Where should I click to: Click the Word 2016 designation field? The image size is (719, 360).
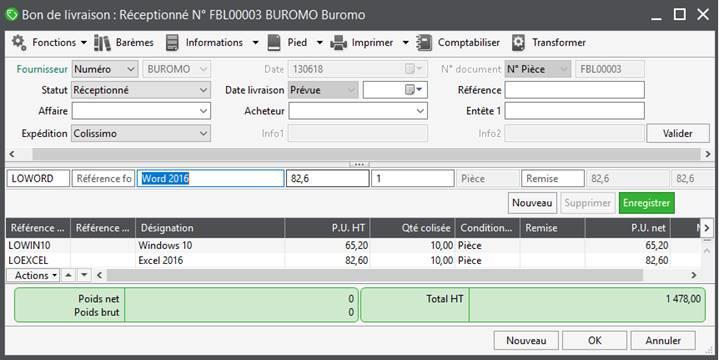(210, 178)
